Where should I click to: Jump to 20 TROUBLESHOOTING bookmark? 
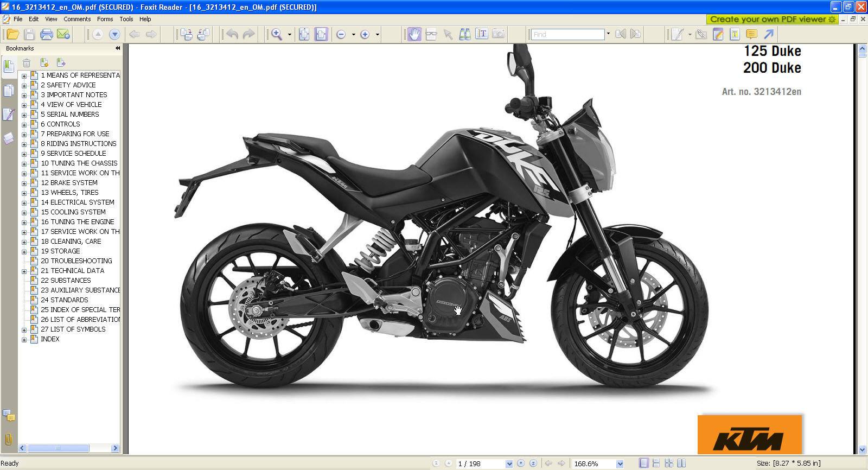click(x=76, y=261)
